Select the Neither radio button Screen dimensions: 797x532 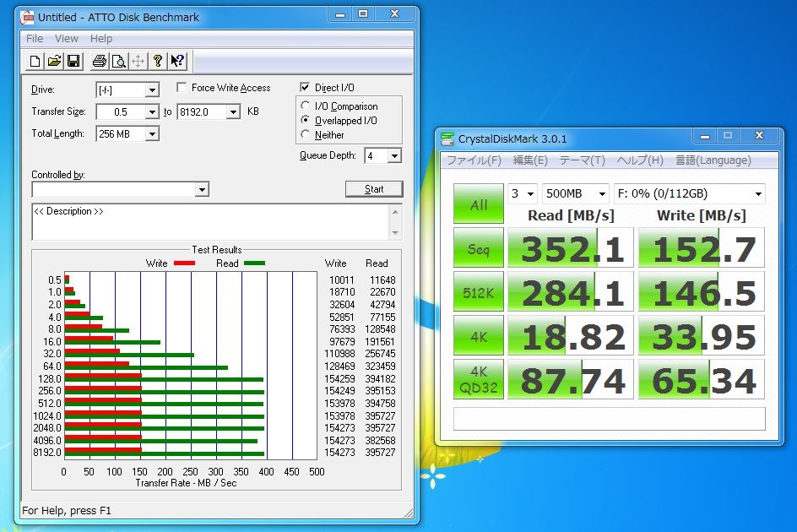tap(305, 134)
